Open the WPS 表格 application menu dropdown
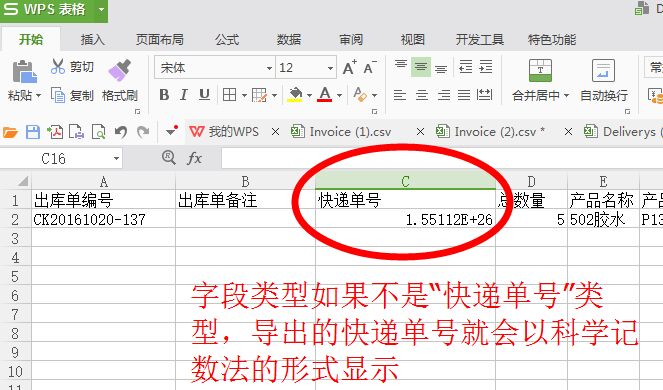663x390 pixels. click(x=101, y=9)
